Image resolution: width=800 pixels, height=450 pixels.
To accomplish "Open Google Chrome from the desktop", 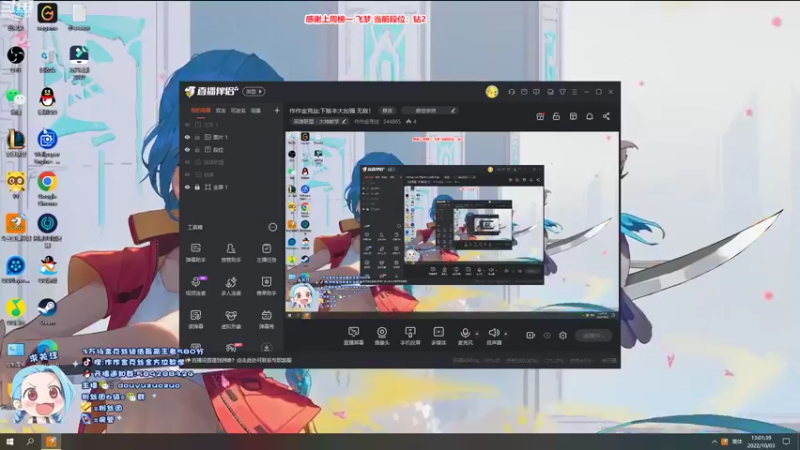I will [x=47, y=187].
